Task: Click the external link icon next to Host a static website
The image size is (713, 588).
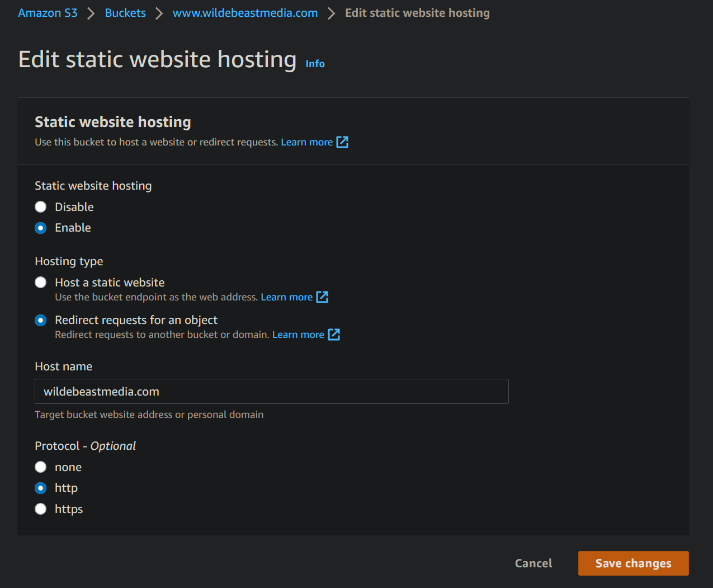Action: (x=322, y=297)
